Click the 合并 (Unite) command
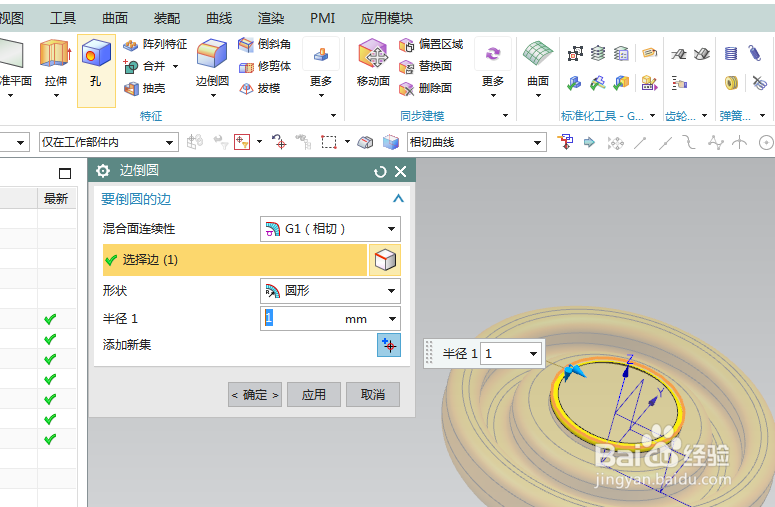The height and width of the screenshot is (507, 775). coord(145,66)
